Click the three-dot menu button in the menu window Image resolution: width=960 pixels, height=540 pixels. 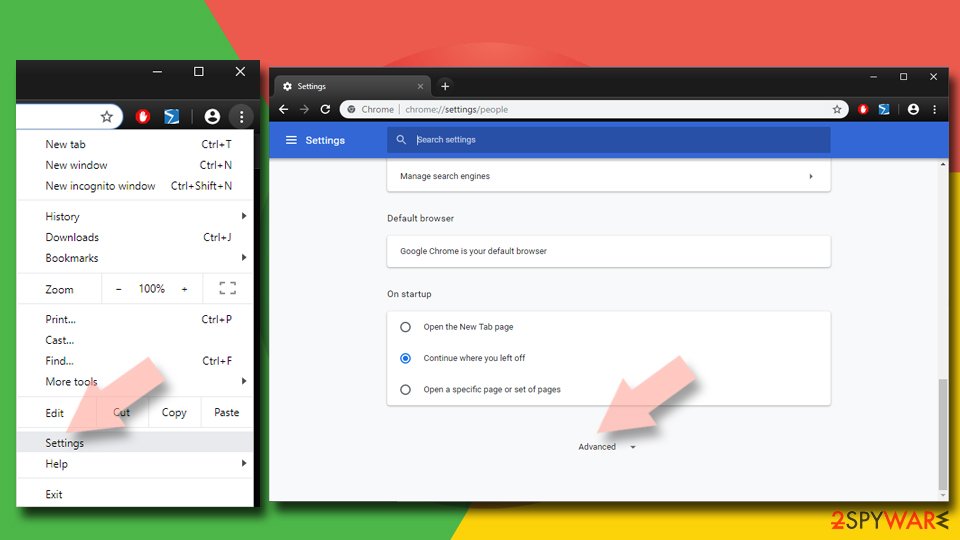[241, 116]
